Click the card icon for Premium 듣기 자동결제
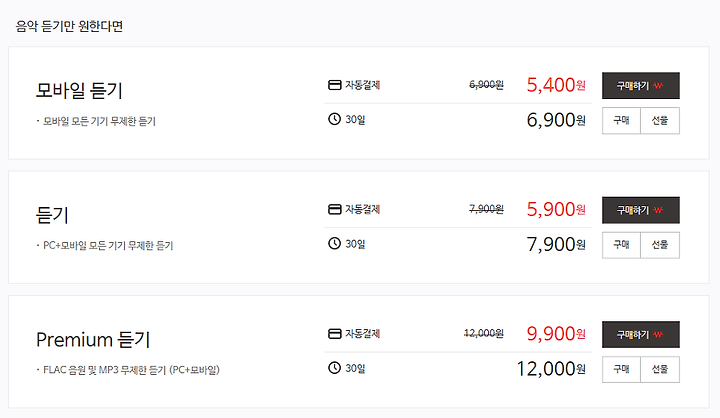The height and width of the screenshot is (418, 720). point(334,333)
